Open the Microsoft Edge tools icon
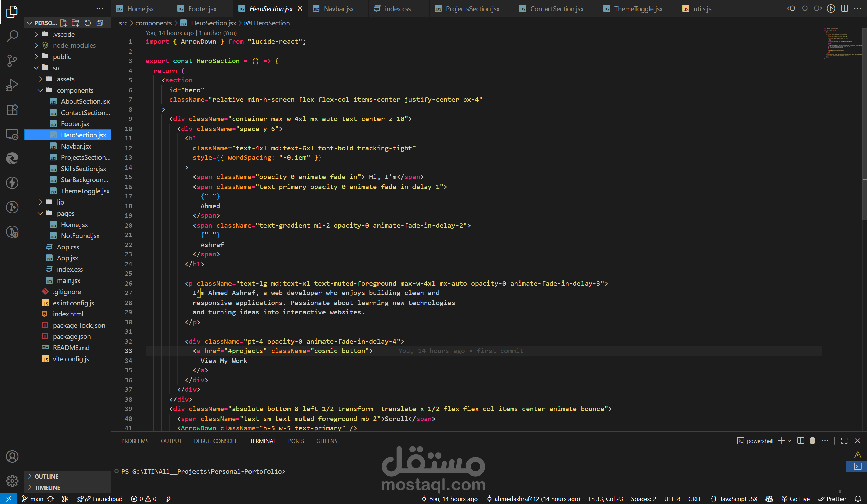The image size is (867, 504). (x=12, y=158)
